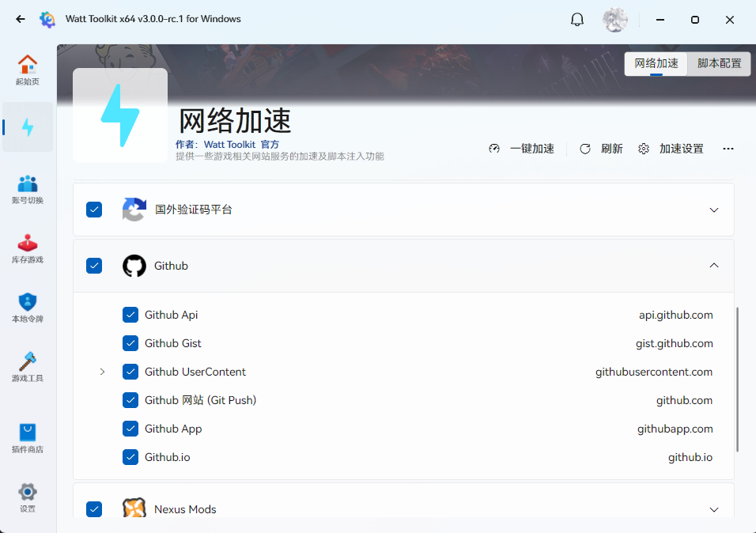Click the vertical scrollbar of the list
The height and width of the screenshot is (533, 756).
point(737,379)
